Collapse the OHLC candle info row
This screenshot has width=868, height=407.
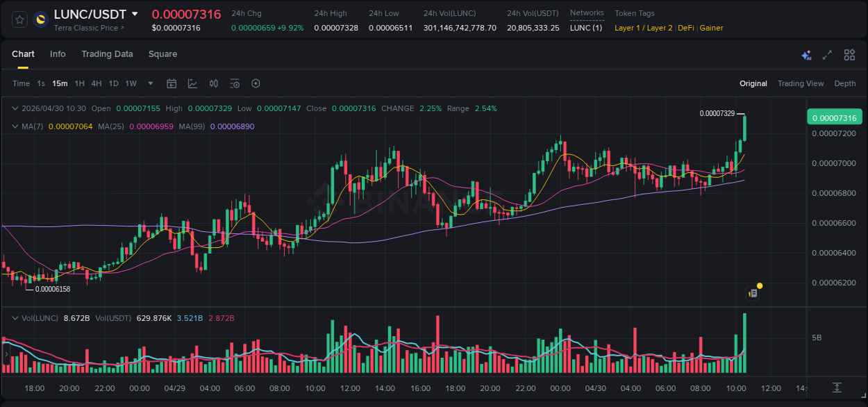[15, 108]
